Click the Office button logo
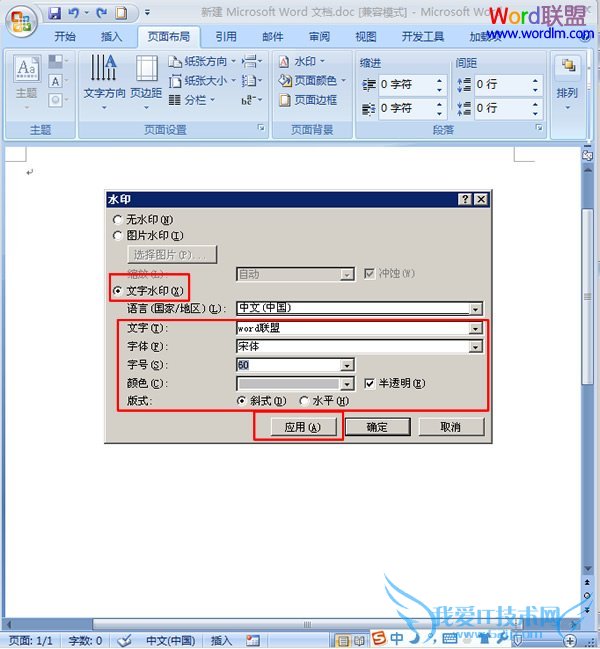The image size is (600, 649). click(x=21, y=21)
